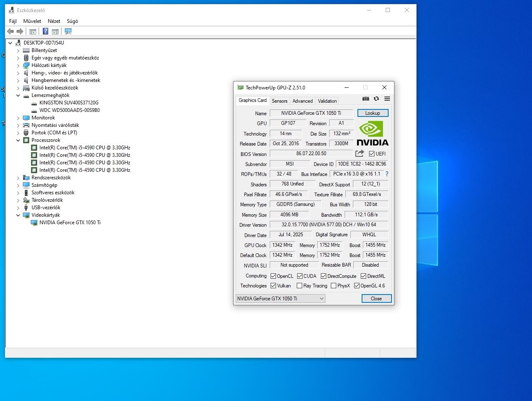Click the back arrow in Device Manager toolbar
Image resolution: width=532 pixels, height=401 pixels.
10,31
